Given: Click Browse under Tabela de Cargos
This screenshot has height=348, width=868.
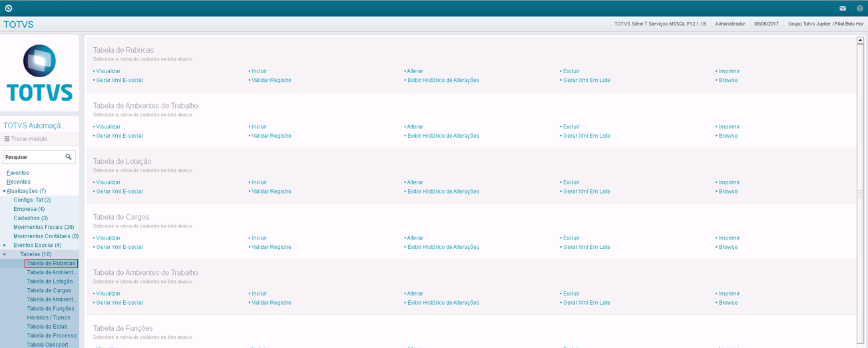Looking at the screenshot, I should point(728,248).
